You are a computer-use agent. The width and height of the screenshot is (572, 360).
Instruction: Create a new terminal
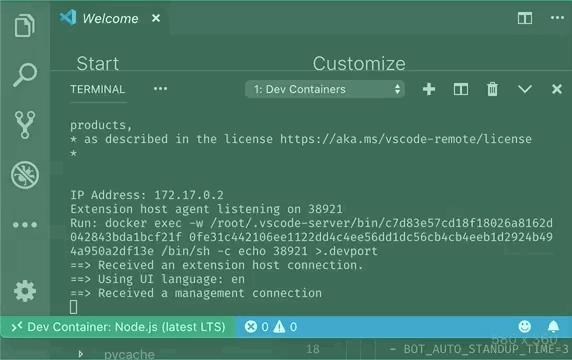(x=429, y=89)
